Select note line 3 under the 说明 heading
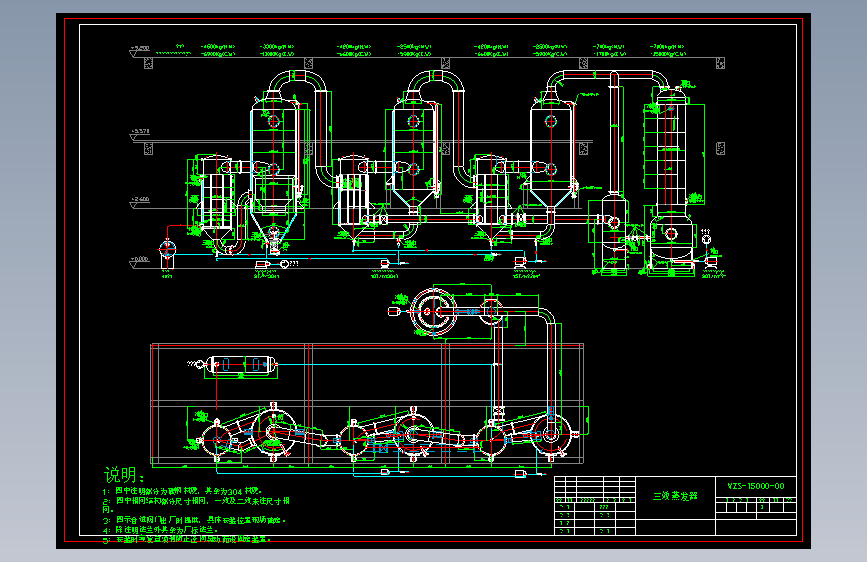This screenshot has width=867, height=562. [x=194, y=520]
